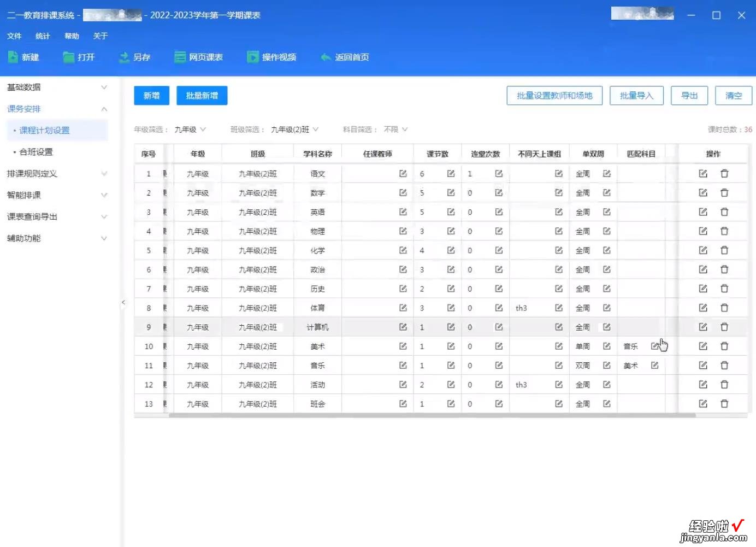Select 合班设置 in sidebar
756x547 pixels.
tap(36, 152)
